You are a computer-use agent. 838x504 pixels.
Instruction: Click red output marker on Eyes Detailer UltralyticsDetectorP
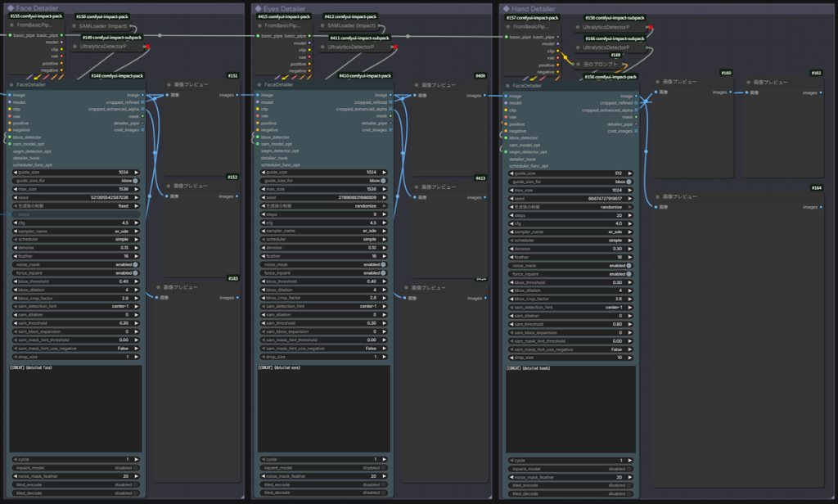point(395,47)
